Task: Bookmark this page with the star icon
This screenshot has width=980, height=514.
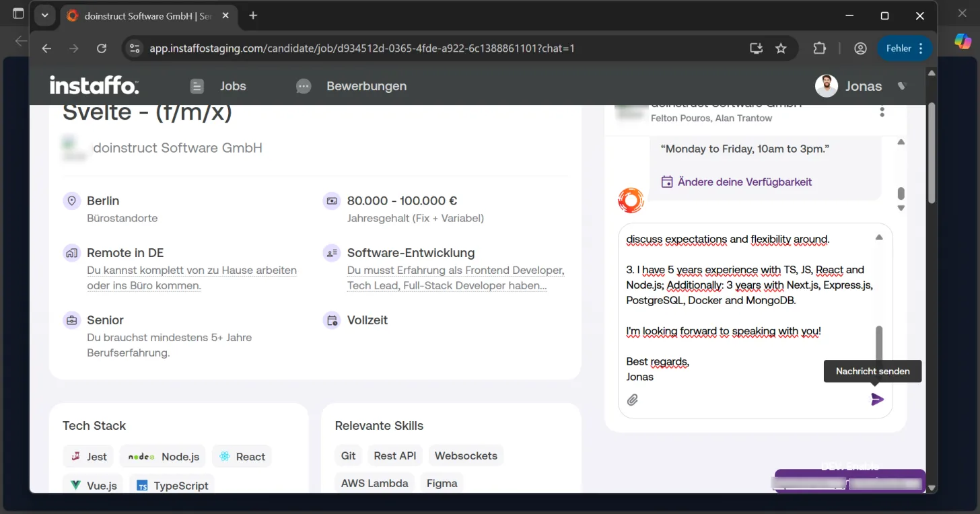Action: [x=781, y=48]
